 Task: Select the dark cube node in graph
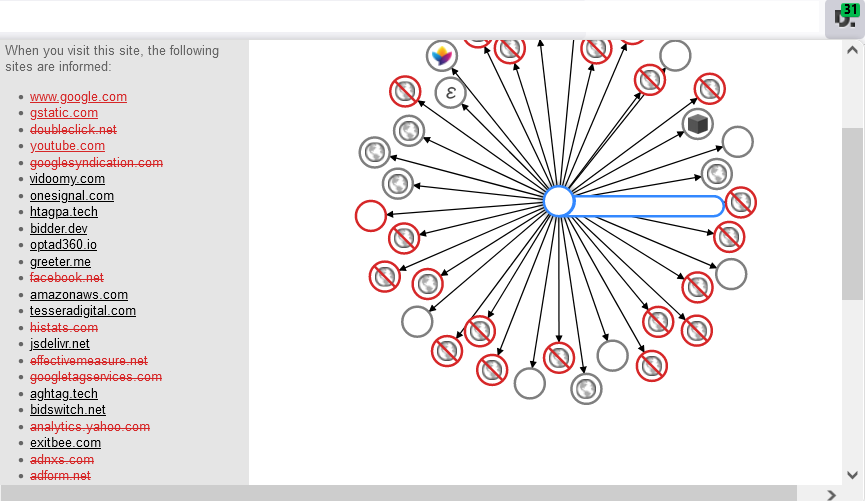tap(698, 124)
